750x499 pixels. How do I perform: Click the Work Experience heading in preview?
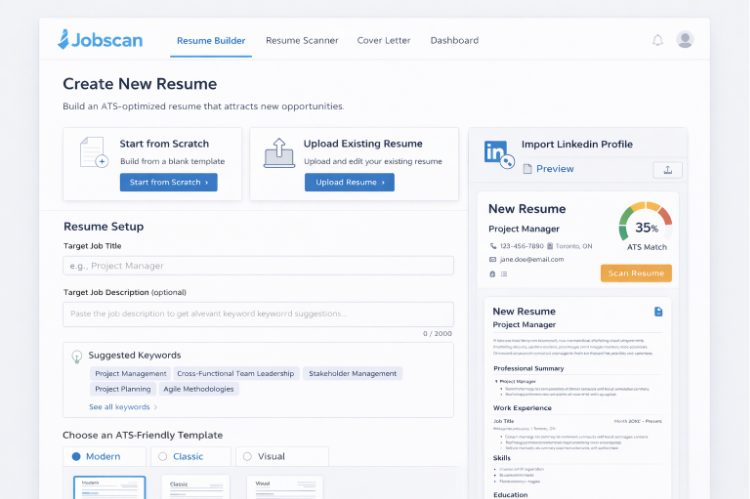(x=522, y=408)
